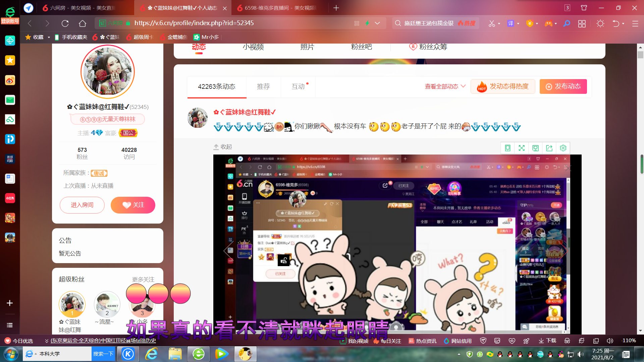Open File Explorer folder in taskbar
The height and width of the screenshot is (362, 644).
175,354
